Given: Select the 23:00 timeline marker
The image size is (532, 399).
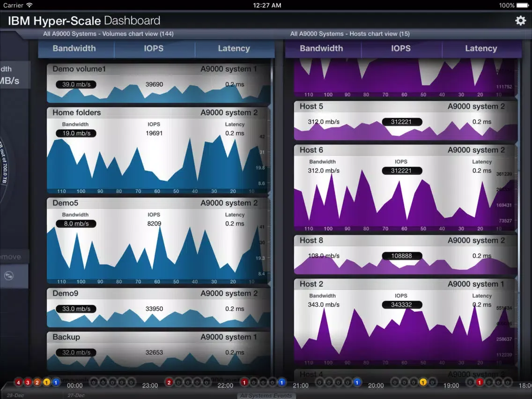Looking at the screenshot, I should pos(150,385).
